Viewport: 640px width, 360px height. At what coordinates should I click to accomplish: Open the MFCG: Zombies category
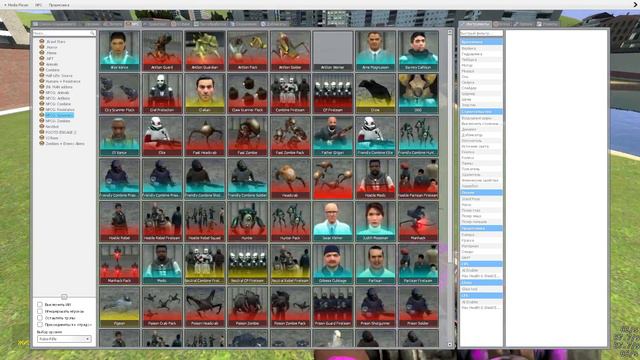pyautogui.click(x=58, y=121)
